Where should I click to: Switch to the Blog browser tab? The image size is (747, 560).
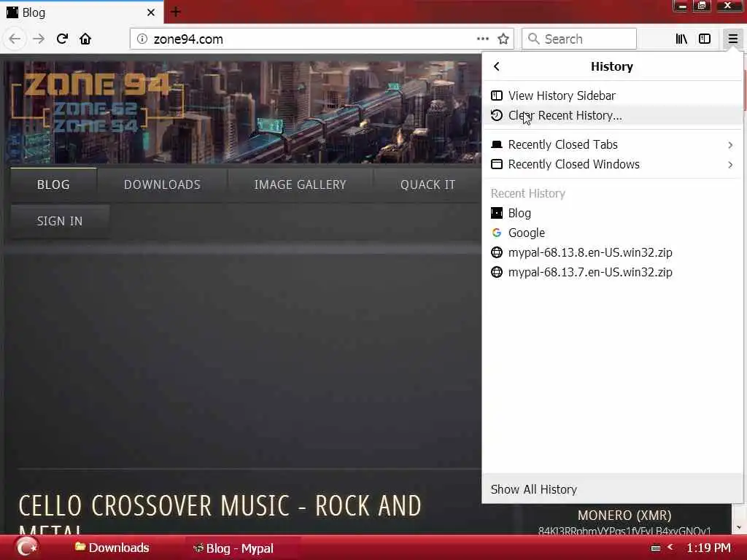[x=82, y=12]
